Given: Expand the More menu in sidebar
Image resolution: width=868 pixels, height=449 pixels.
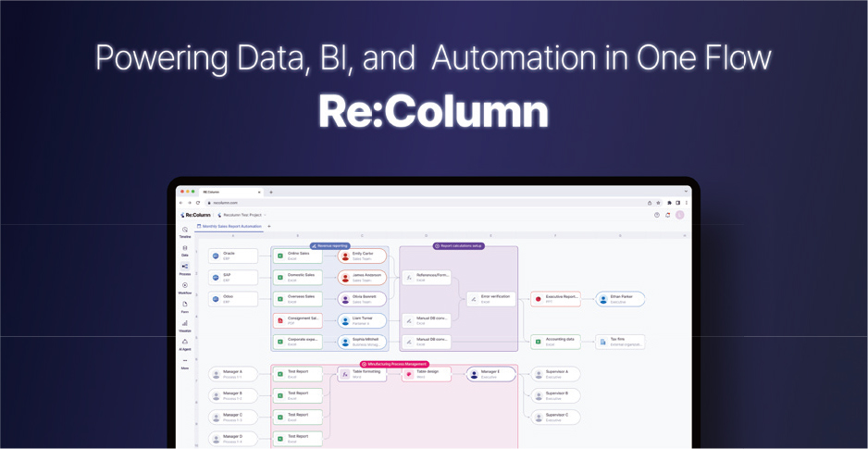Looking at the screenshot, I should (x=185, y=363).
